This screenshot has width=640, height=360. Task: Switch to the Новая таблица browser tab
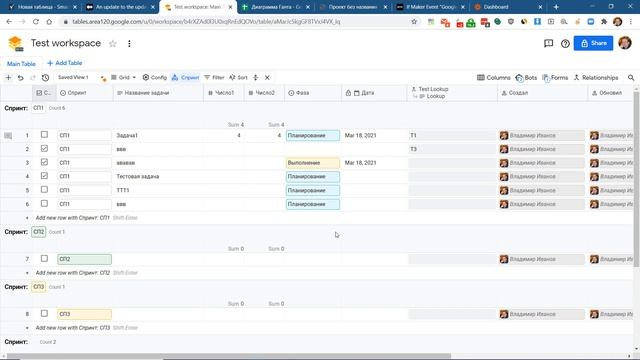pos(42,7)
